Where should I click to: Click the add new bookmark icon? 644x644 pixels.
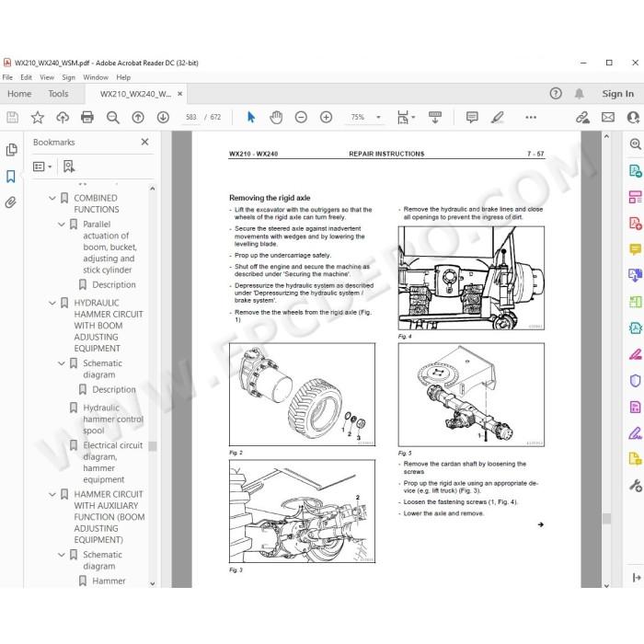(x=69, y=167)
